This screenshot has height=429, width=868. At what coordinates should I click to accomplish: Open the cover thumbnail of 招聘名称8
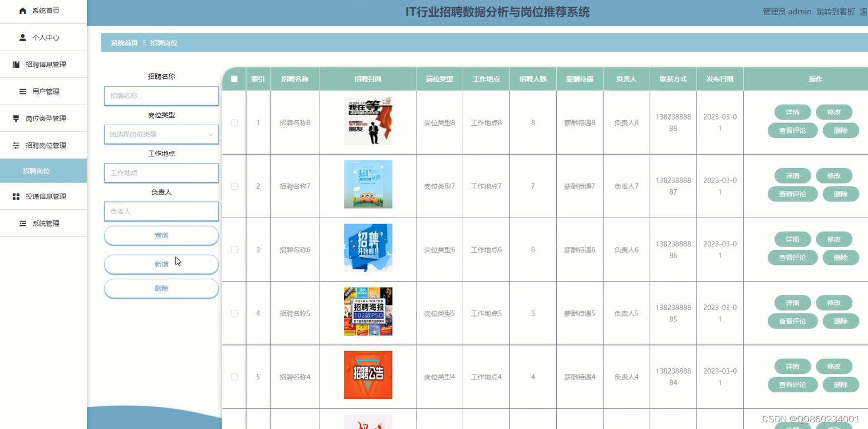368,121
